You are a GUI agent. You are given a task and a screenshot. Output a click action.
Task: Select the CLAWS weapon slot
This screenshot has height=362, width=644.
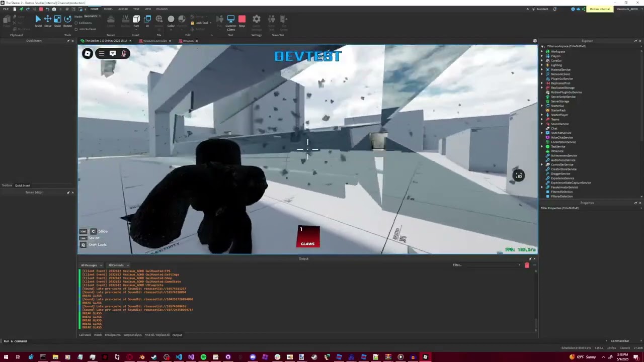coord(308,237)
